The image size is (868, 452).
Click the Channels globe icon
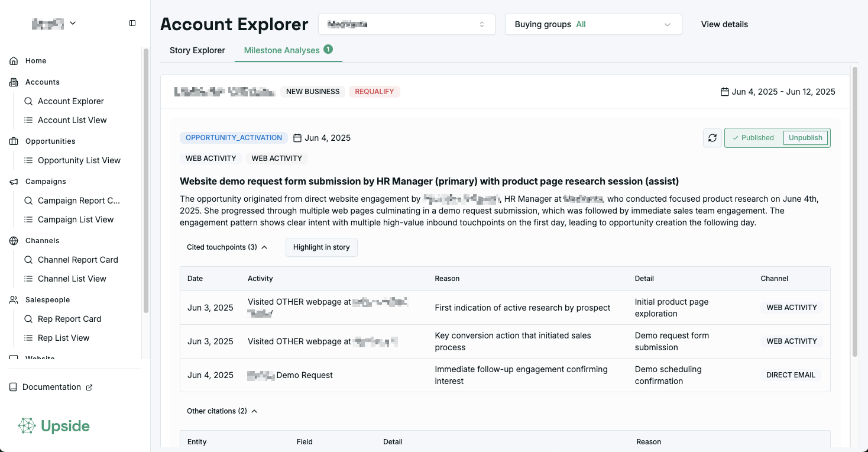tap(14, 241)
